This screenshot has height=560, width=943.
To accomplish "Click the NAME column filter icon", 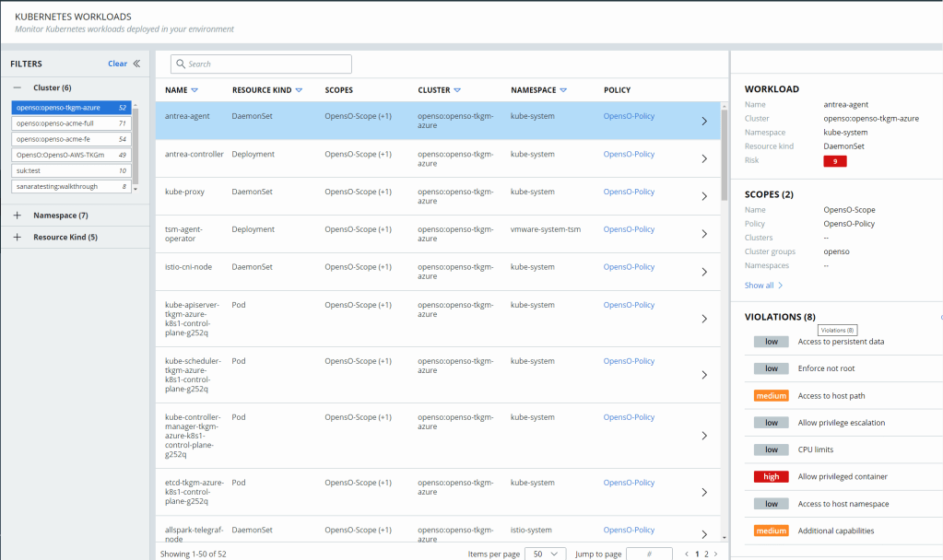I will click(194, 90).
